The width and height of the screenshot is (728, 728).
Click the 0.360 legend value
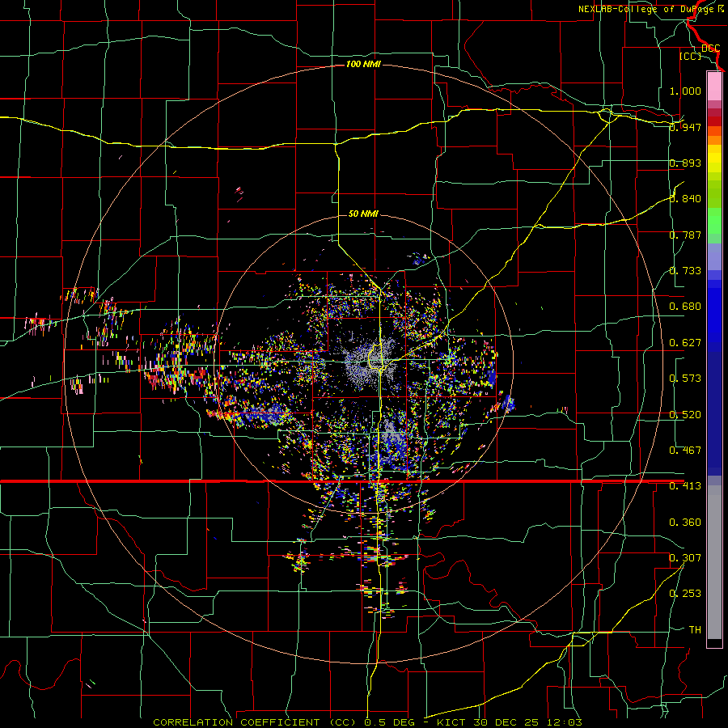(x=685, y=523)
